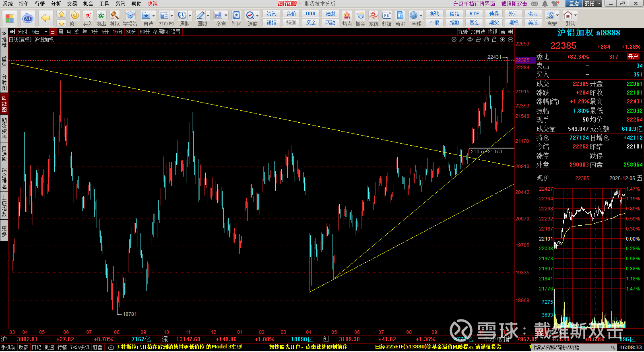Toggle chart visibility eye icon

(470, 39)
